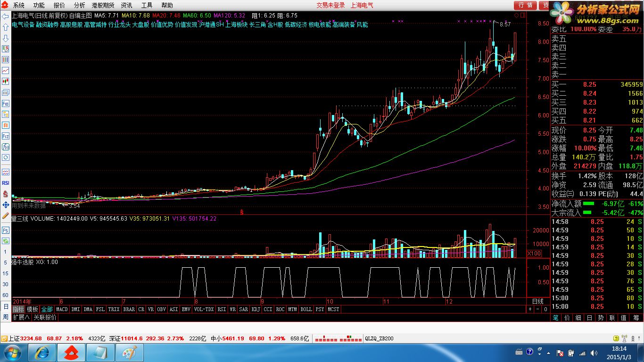This screenshot has height=362, width=644.
Task: Click the minus zoom-out button
Action: click(x=537, y=310)
